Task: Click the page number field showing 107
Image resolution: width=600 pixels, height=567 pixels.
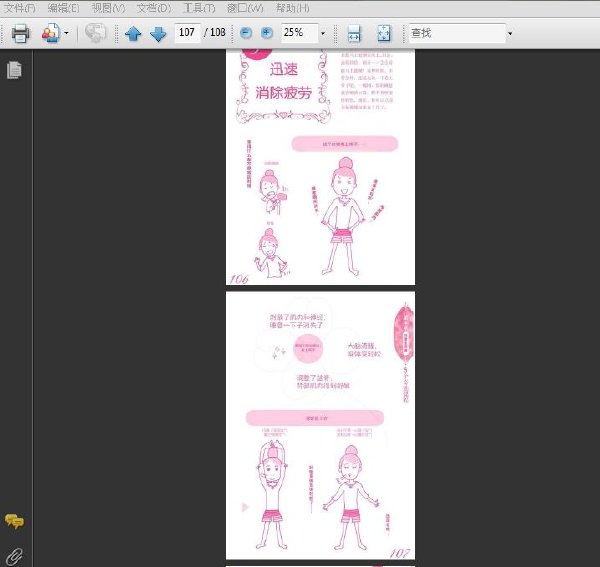Action: click(187, 33)
